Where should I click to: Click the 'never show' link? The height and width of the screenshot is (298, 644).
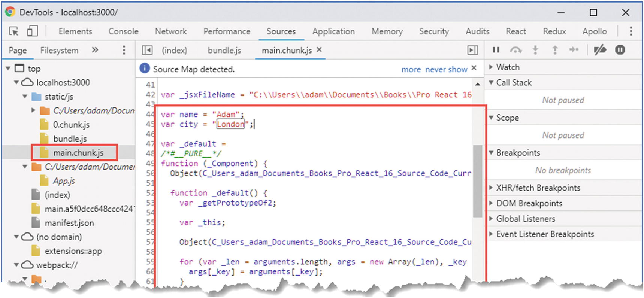click(x=446, y=70)
